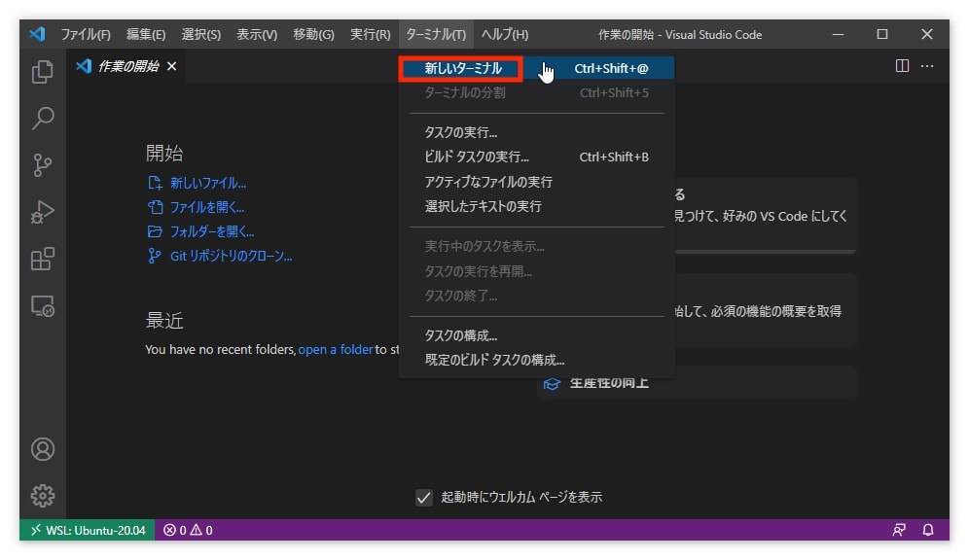This screenshot has width=969, height=560.
Task: Click the open a folder link
Action: pos(335,349)
